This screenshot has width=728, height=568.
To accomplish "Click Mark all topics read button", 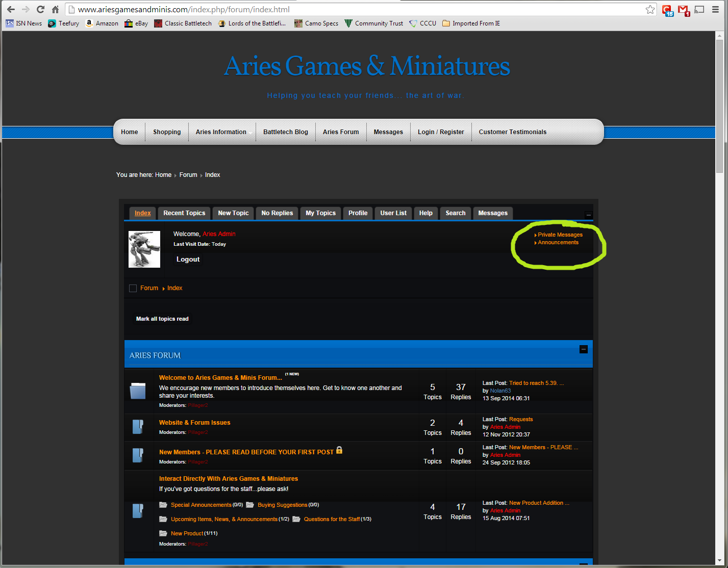I will (x=162, y=319).
